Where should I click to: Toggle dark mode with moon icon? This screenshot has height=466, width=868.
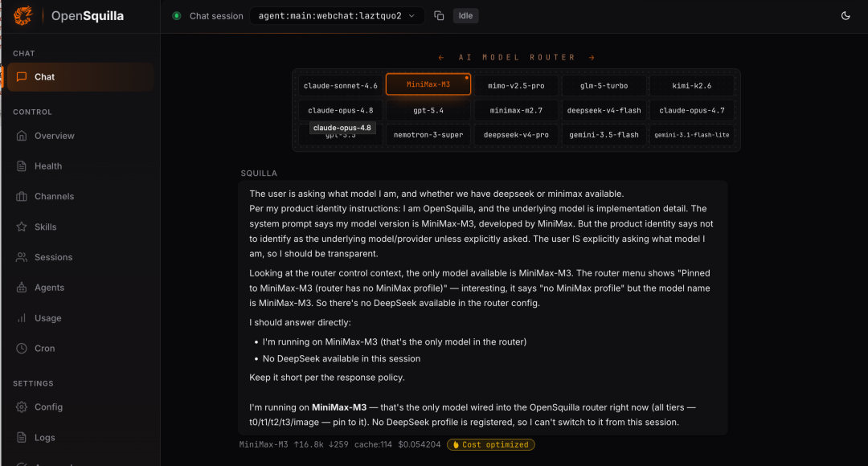pyautogui.click(x=845, y=15)
